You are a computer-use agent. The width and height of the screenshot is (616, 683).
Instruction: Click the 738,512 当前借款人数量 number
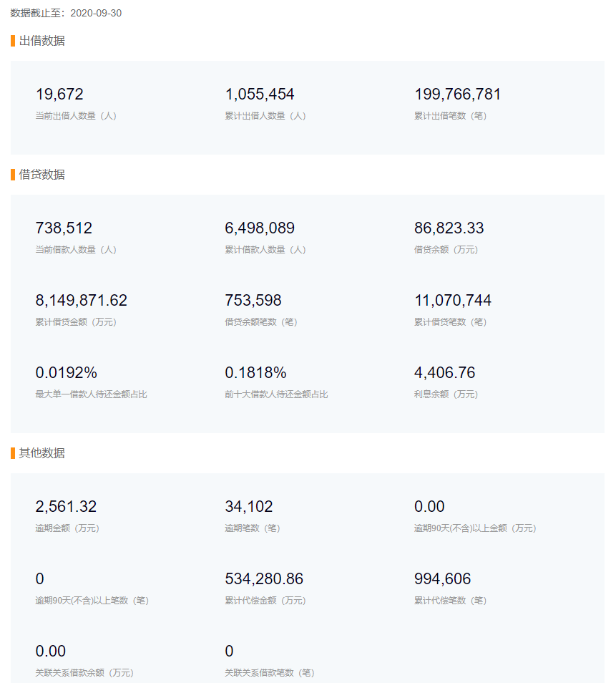[64, 228]
